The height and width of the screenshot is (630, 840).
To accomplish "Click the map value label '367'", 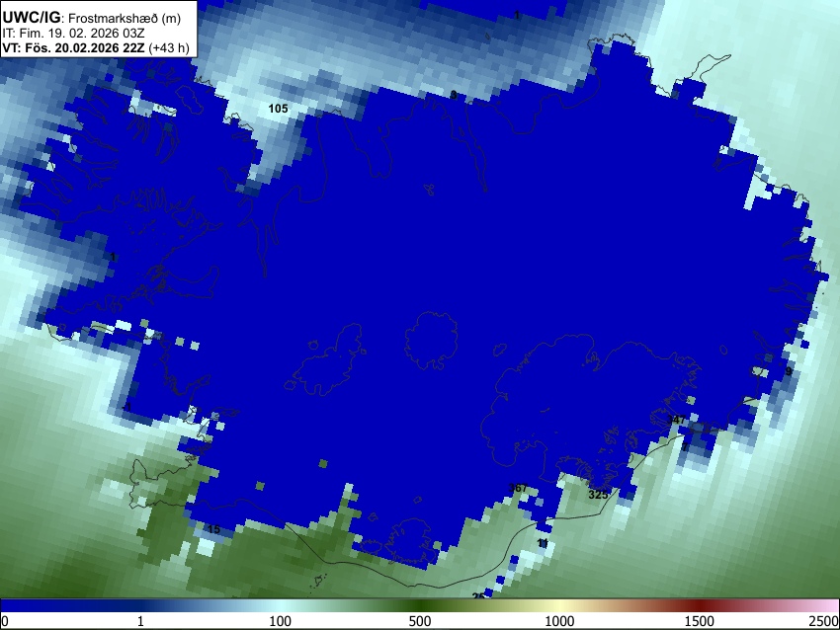I will click(518, 488).
